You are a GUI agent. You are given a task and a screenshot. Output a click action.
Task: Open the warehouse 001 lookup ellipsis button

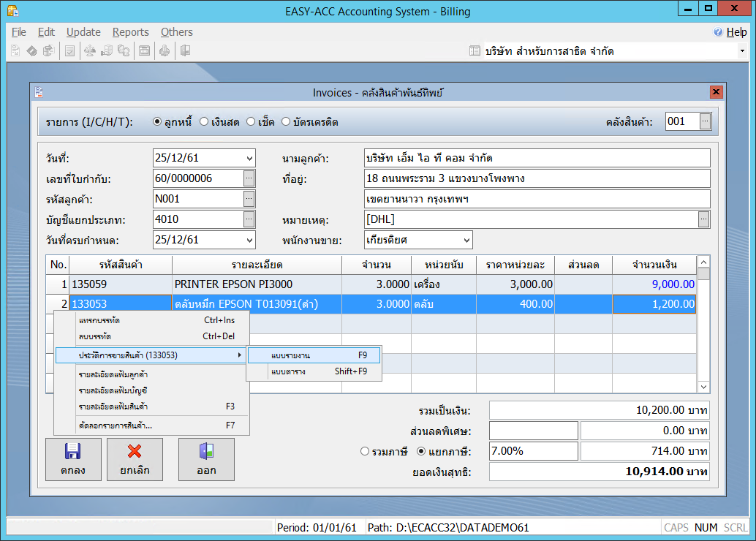click(705, 121)
